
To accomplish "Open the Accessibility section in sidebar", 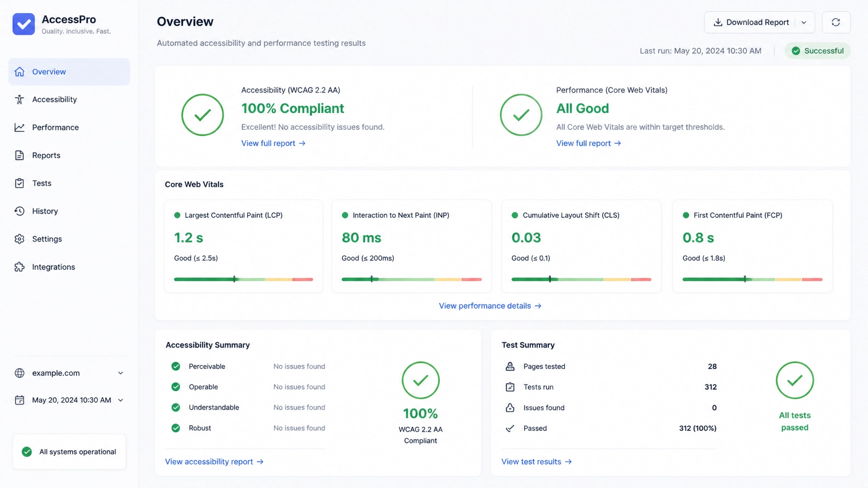I will coord(69,99).
